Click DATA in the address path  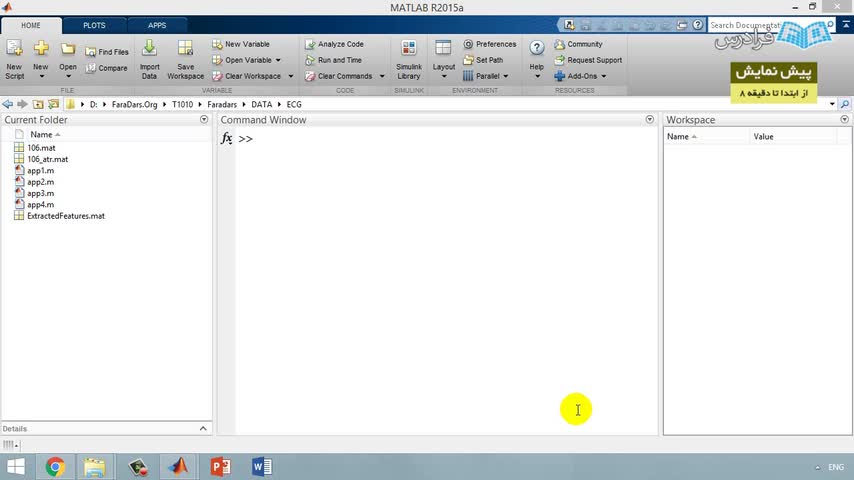pos(261,105)
